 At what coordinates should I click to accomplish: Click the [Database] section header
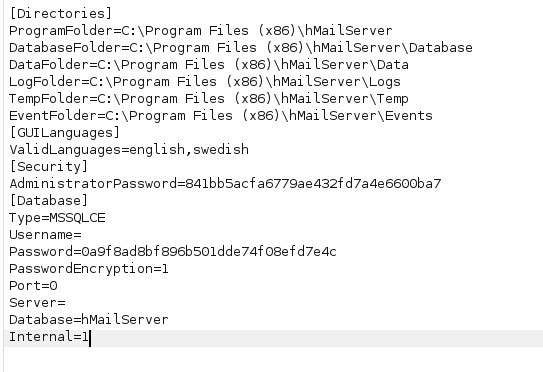[48, 200]
